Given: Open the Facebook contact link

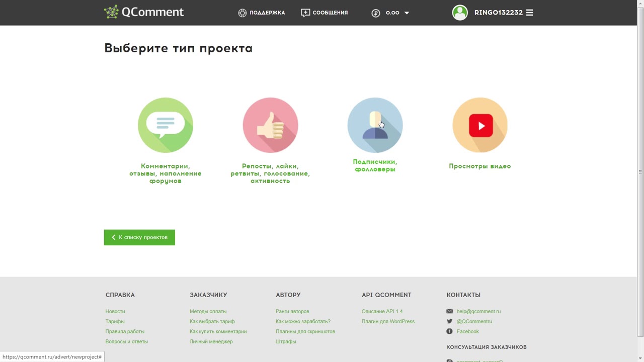Looking at the screenshot, I should point(467,331).
